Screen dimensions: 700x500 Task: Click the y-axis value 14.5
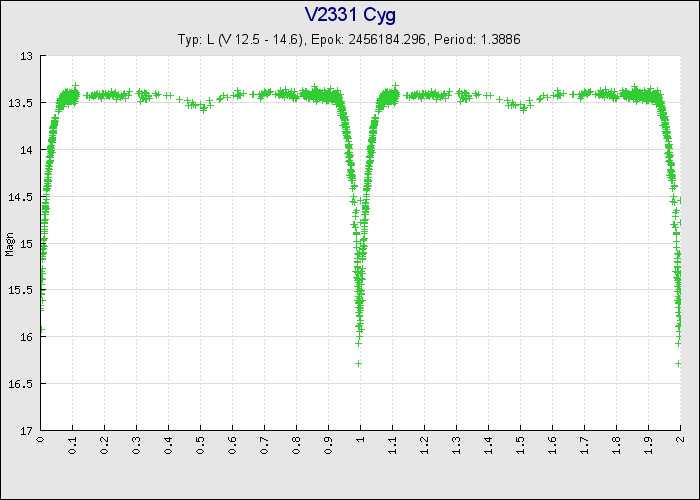[x=21, y=197]
